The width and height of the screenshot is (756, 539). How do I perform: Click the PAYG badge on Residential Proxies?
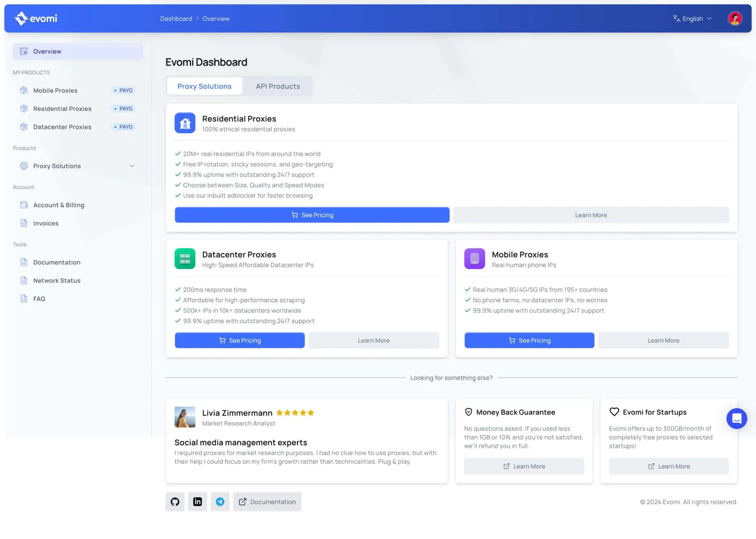(x=123, y=109)
